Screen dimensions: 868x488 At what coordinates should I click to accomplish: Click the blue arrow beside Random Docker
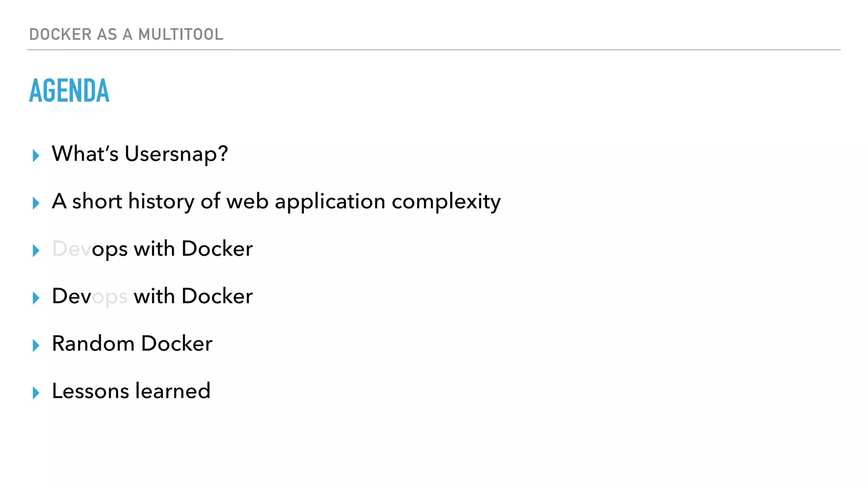[36, 345]
